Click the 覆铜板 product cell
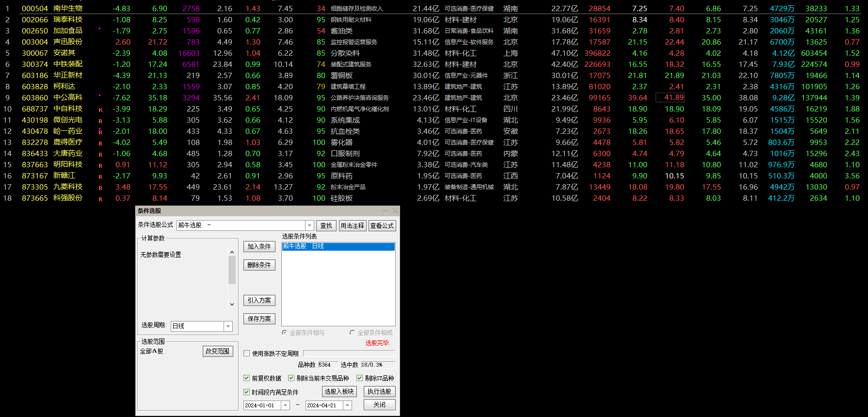The image size is (868, 417). 342,76
